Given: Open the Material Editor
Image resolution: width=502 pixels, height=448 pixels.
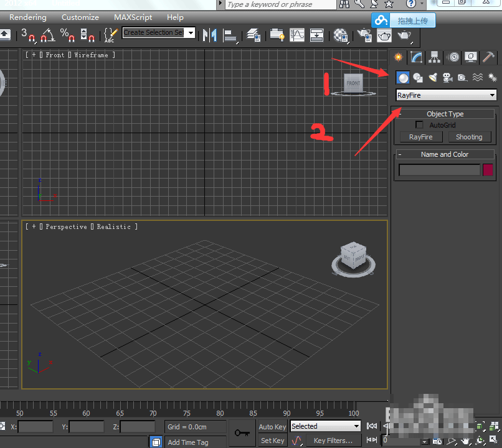Looking at the screenshot, I should 341,35.
